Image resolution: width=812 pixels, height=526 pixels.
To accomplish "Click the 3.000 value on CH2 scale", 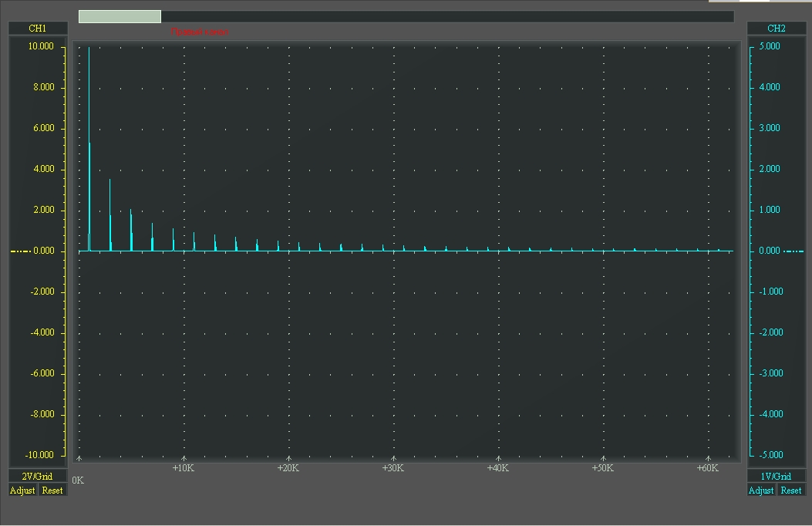I will tap(770, 128).
